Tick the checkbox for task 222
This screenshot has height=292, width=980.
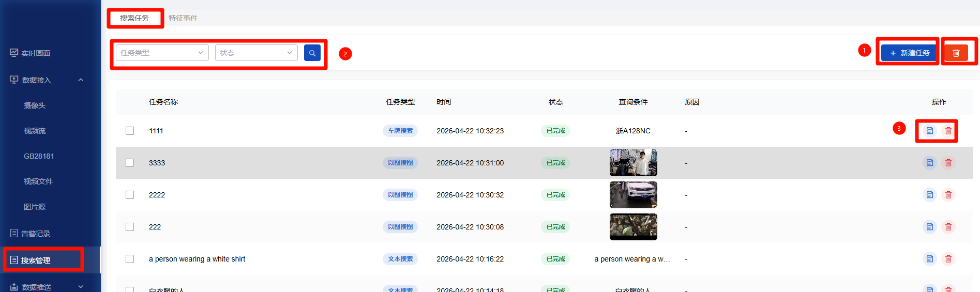click(x=130, y=227)
